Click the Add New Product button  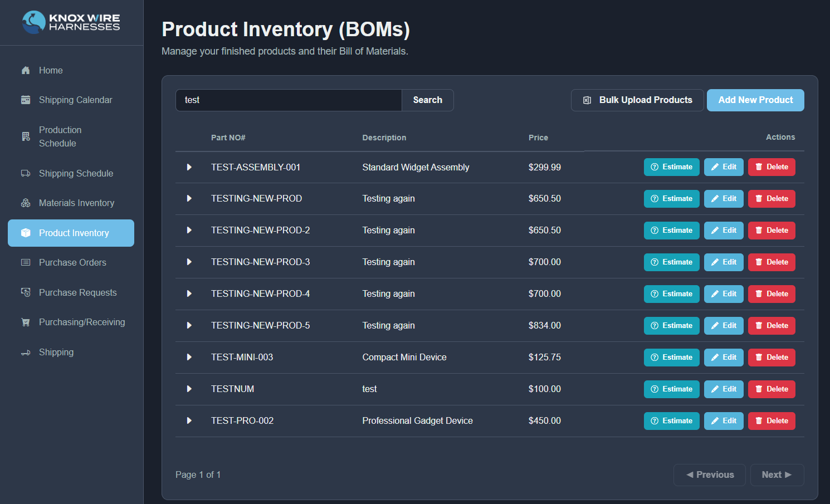click(x=755, y=100)
